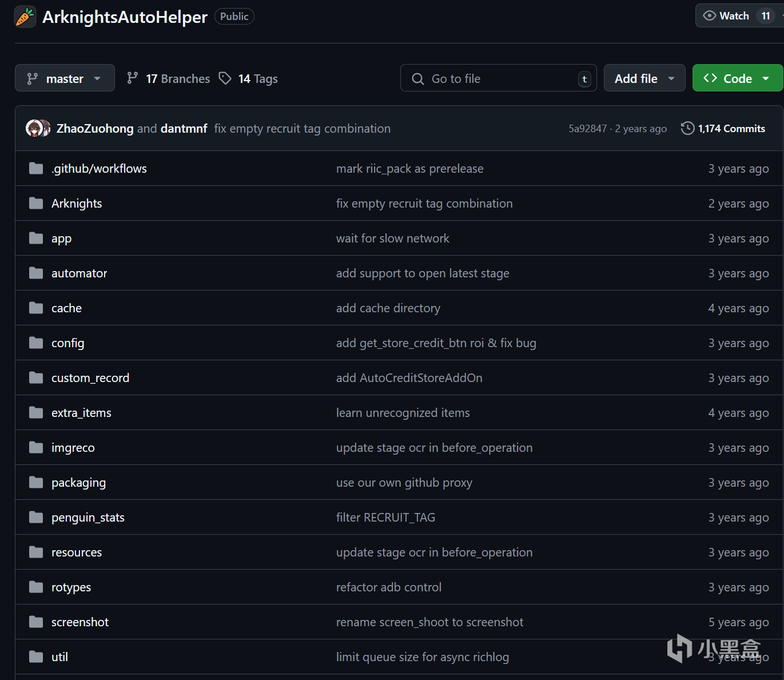Click folder icon for packaging
This screenshot has height=680, width=784.
(36, 482)
